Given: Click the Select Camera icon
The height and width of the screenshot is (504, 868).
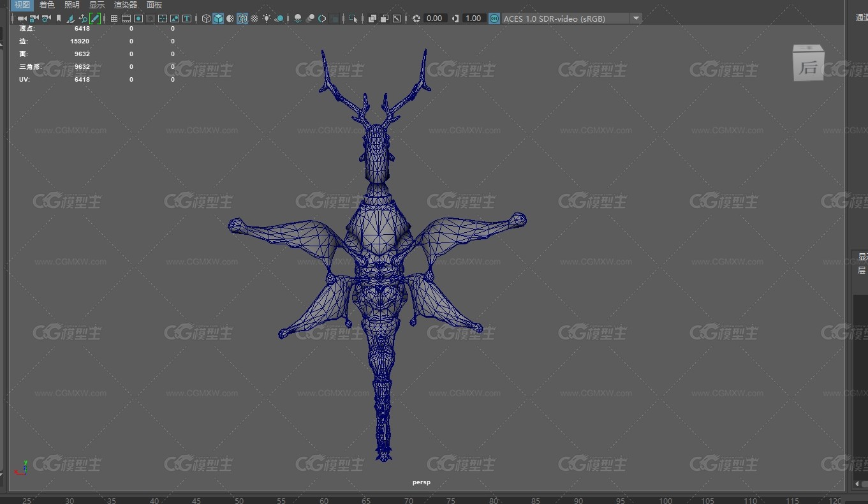Looking at the screenshot, I should [22, 19].
